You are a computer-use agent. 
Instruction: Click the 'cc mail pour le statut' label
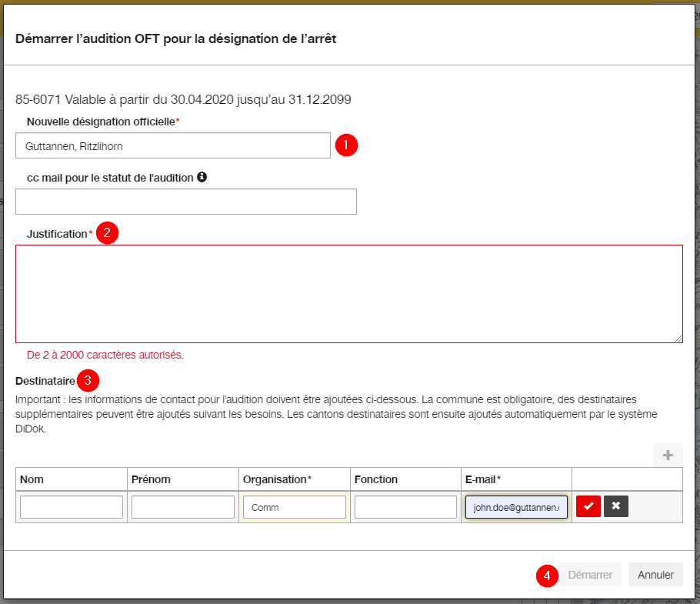coord(110,178)
